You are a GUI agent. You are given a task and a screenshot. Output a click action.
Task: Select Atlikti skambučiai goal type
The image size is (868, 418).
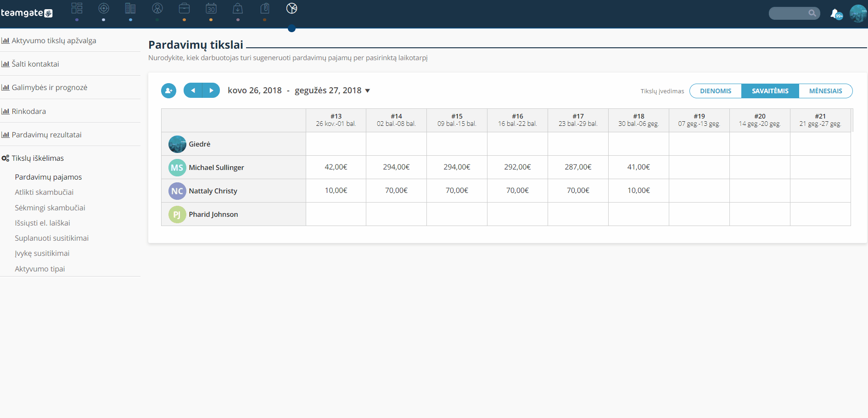tap(44, 192)
